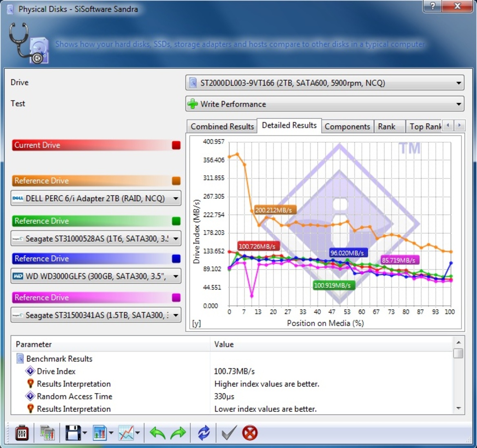Switch to the Combined Results tab
This screenshot has height=448, width=477.
click(222, 126)
